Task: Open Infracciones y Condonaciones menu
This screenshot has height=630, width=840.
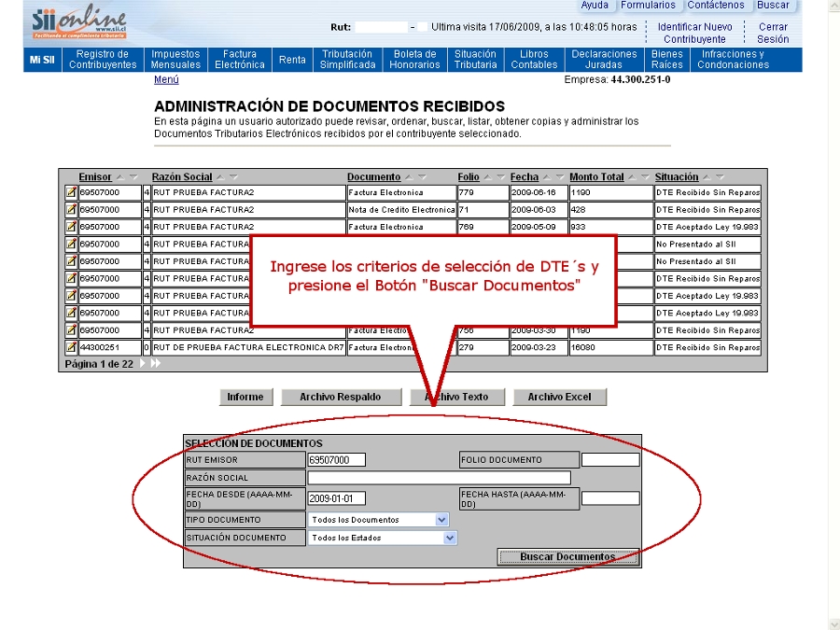Action: click(x=733, y=60)
